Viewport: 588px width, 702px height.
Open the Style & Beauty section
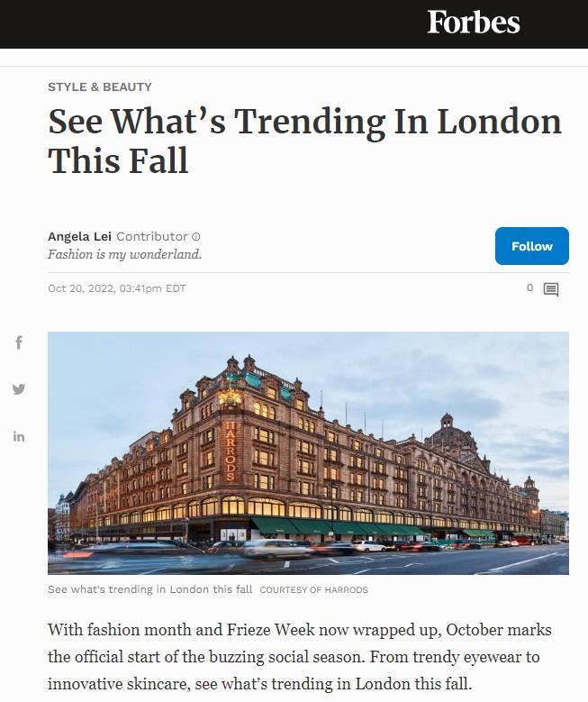click(100, 87)
